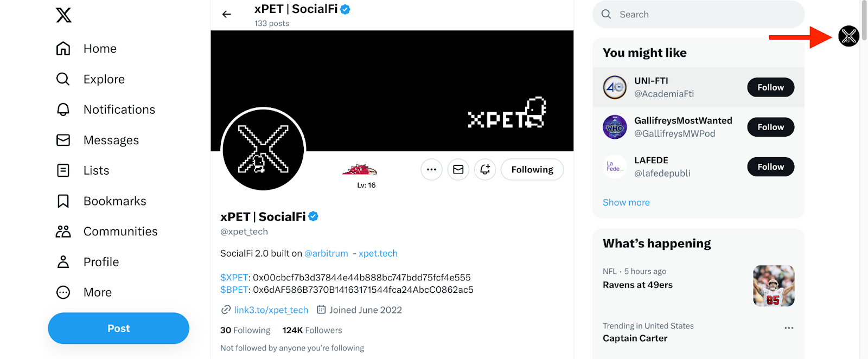The width and height of the screenshot is (868, 359).
Task: Open the xpet.tech link in the bio
Action: 378,253
